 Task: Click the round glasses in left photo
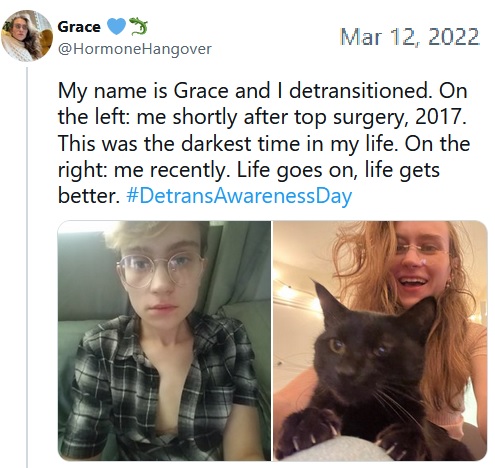coord(160,270)
